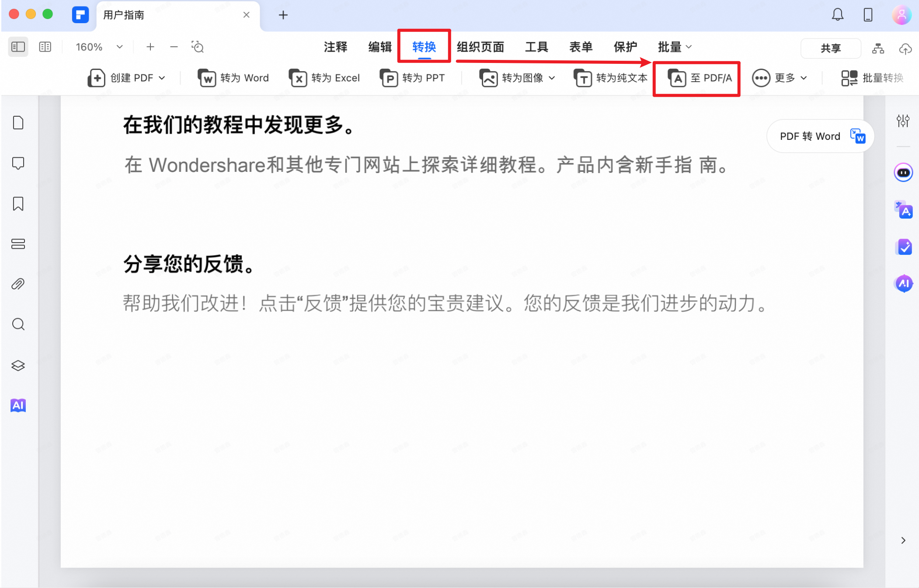The image size is (919, 588).
Task: Open the bookmarks panel
Action: [x=18, y=204]
